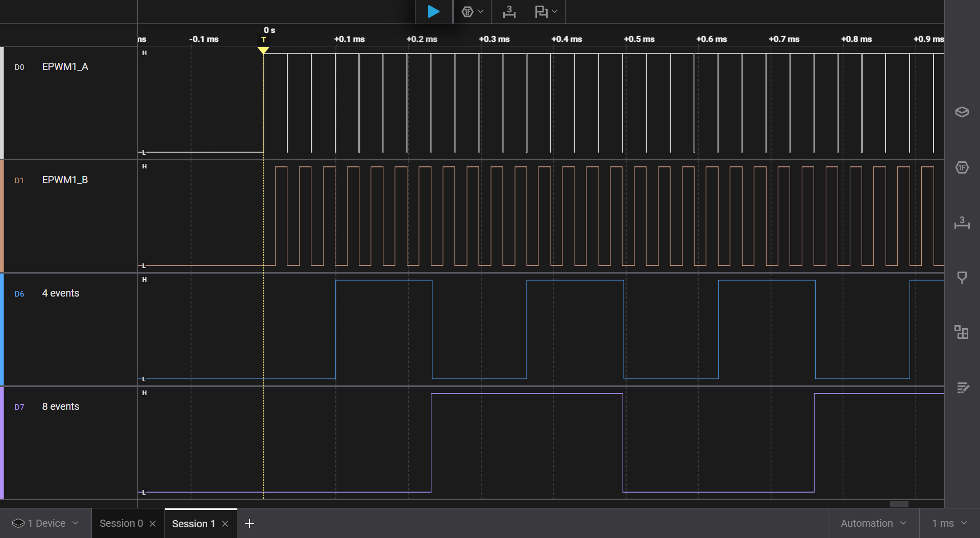The height and width of the screenshot is (538, 980).
Task: Open the timing markers panel in sidebar
Action: coord(962,278)
